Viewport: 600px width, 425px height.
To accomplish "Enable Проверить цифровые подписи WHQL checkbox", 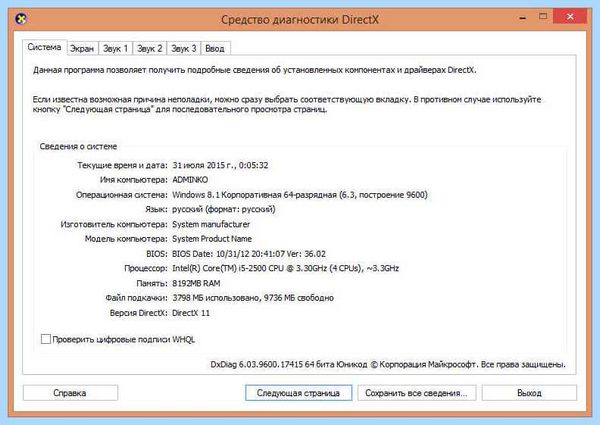I will click(x=46, y=339).
